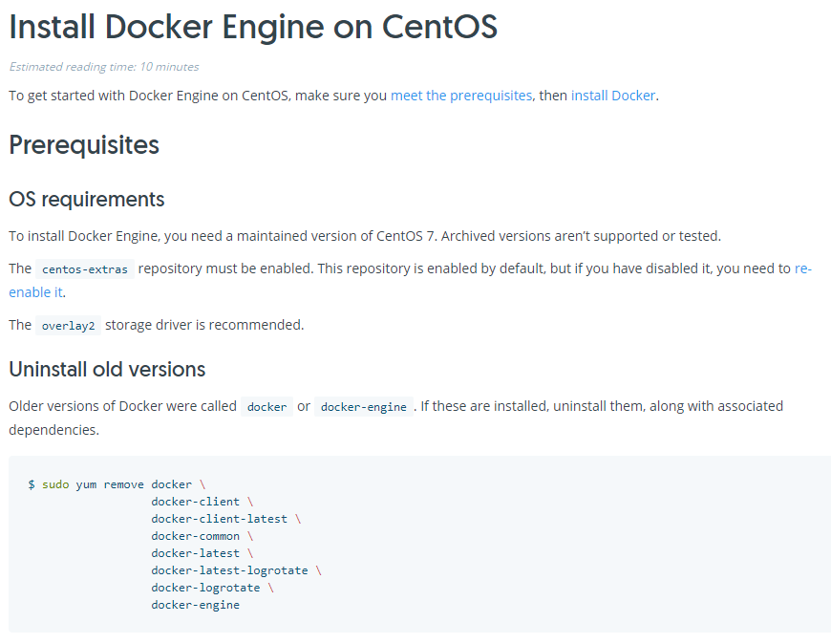Click "docker-common" in the code block
The height and width of the screenshot is (644, 831).
tap(195, 536)
